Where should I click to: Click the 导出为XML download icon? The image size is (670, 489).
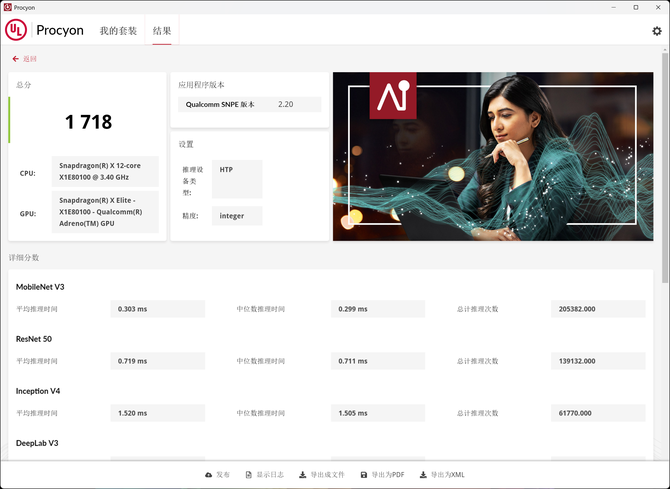pyautogui.click(x=423, y=475)
